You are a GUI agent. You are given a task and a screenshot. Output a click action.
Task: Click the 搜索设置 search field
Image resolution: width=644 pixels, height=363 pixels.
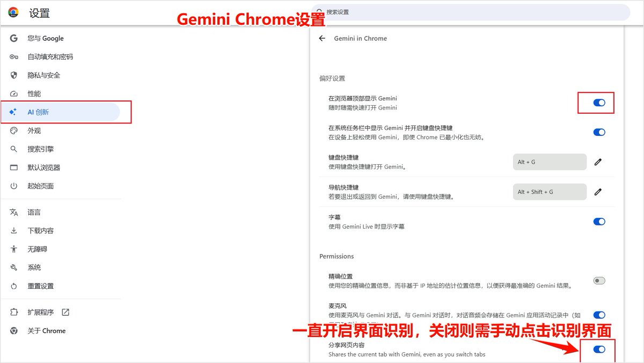click(471, 12)
